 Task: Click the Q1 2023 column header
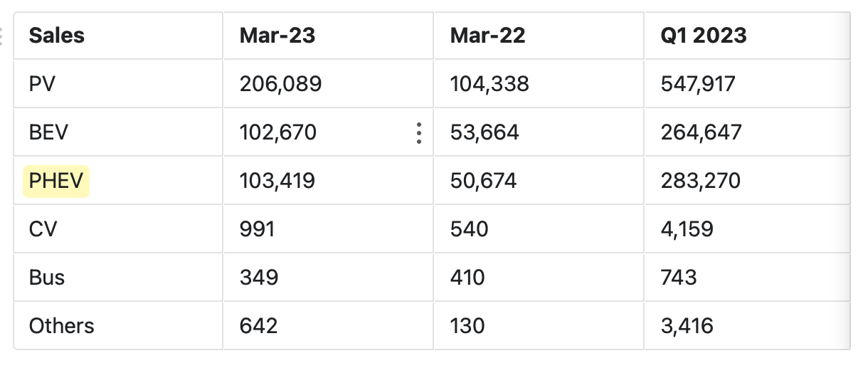(x=747, y=36)
